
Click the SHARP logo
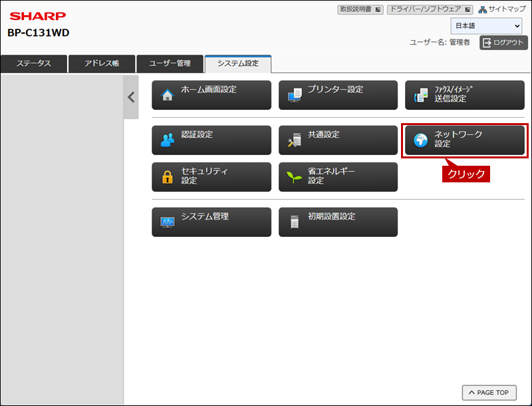point(38,16)
